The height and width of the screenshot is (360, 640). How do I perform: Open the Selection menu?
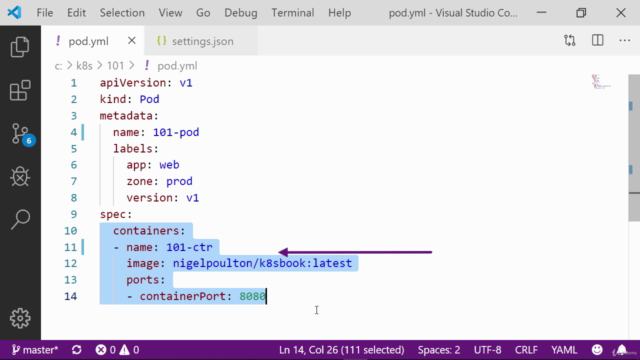(x=122, y=13)
